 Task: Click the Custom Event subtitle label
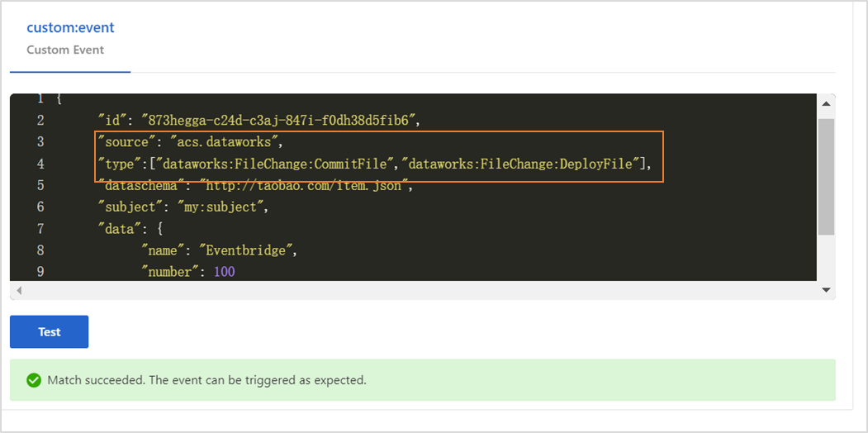[x=65, y=50]
